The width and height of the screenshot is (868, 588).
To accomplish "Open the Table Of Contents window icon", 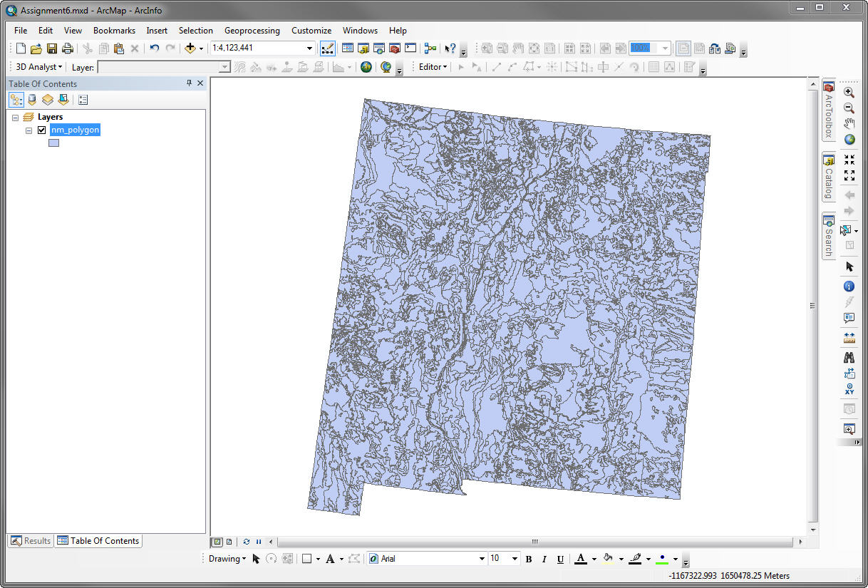I will click(348, 48).
